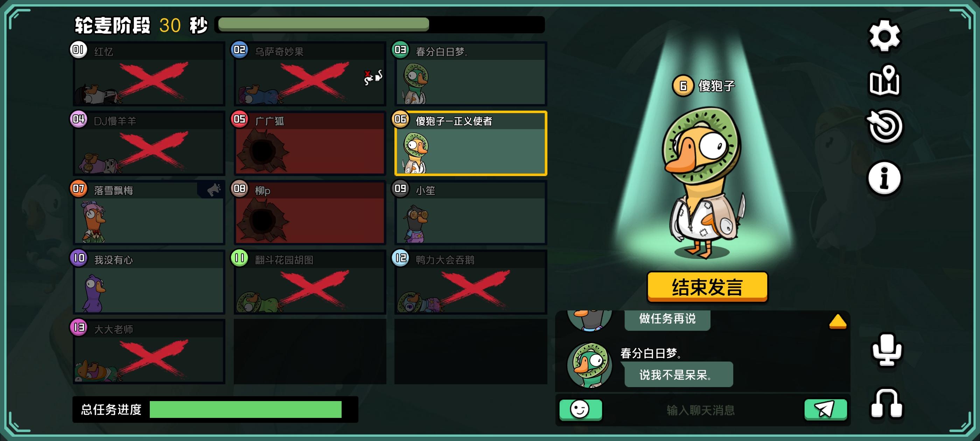Open the info icon
The width and height of the screenshot is (980, 441).
pyautogui.click(x=884, y=178)
